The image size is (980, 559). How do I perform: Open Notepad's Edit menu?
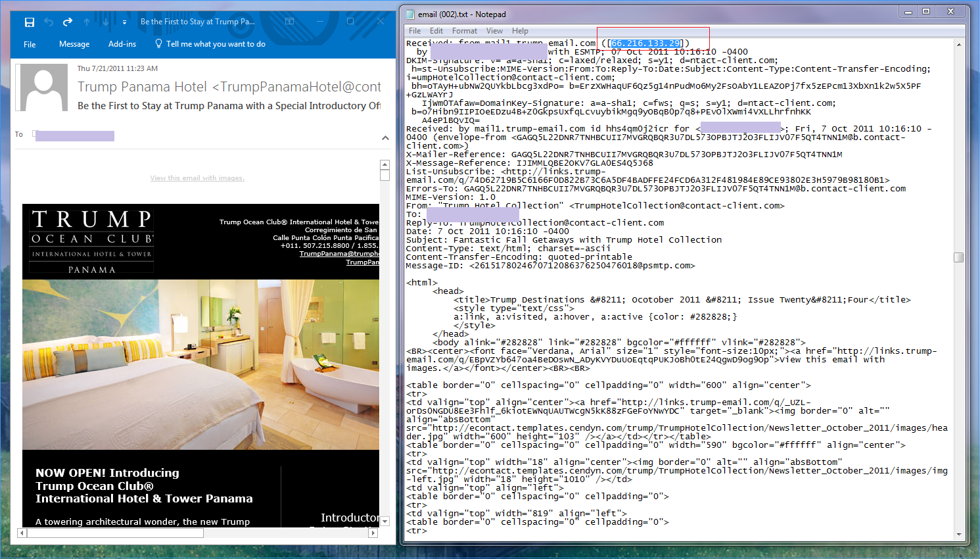click(x=436, y=31)
